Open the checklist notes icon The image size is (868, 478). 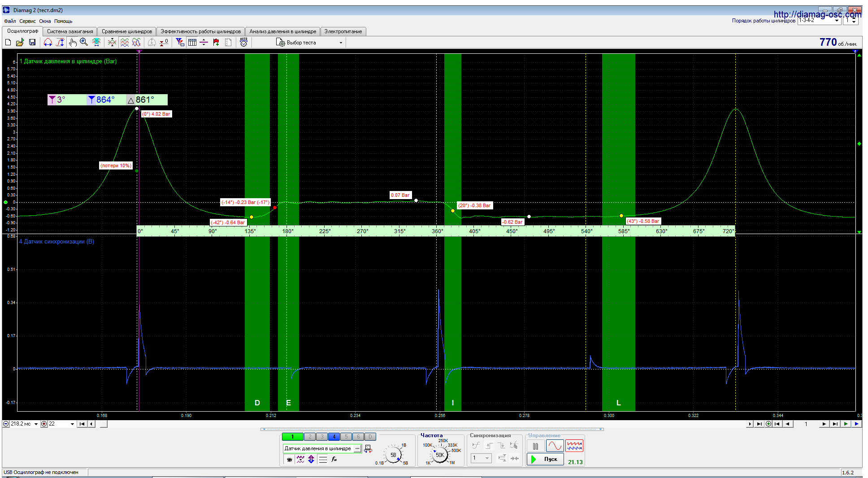click(x=228, y=42)
